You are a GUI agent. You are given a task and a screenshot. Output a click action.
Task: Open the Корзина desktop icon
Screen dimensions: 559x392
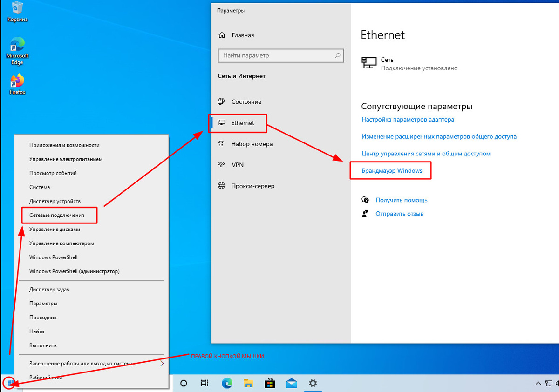coord(17,12)
